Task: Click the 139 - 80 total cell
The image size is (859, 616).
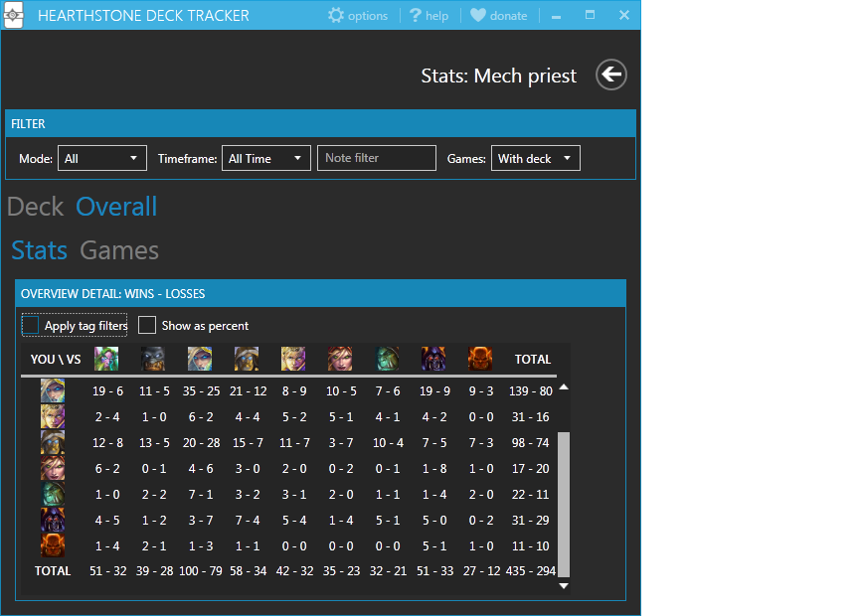Action: click(530, 390)
